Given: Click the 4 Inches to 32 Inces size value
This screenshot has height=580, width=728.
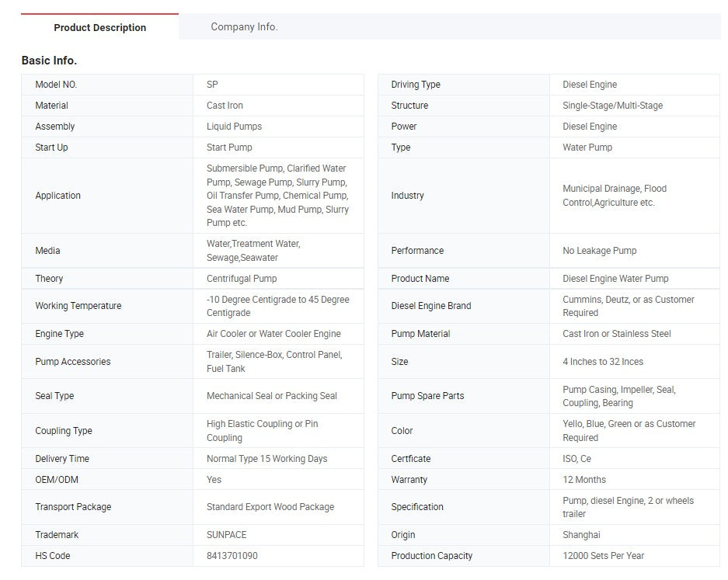Looking at the screenshot, I should (602, 362).
